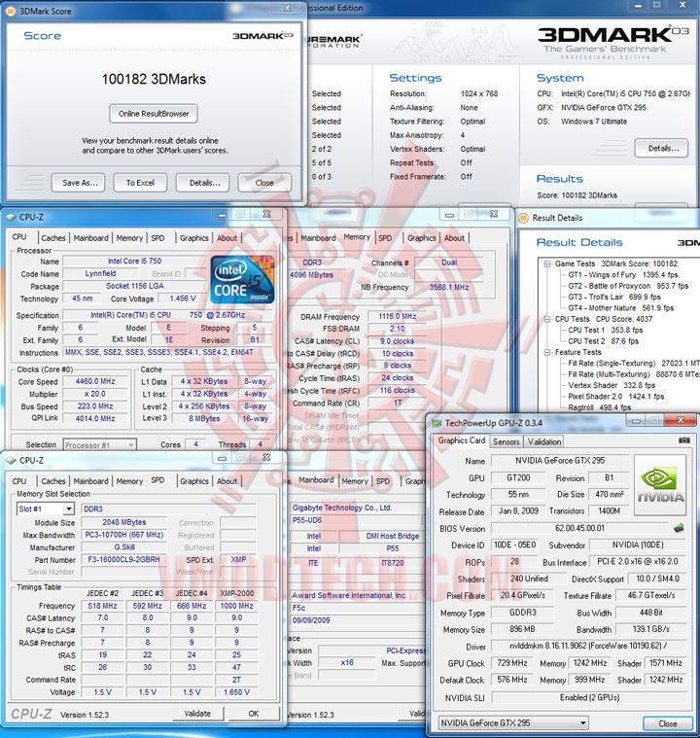Switch to Caches tab in top CPU-Z window
700x738 pixels.
(53, 237)
